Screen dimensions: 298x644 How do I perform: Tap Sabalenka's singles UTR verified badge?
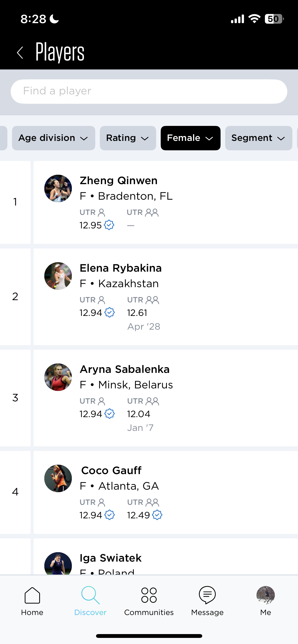tap(110, 414)
